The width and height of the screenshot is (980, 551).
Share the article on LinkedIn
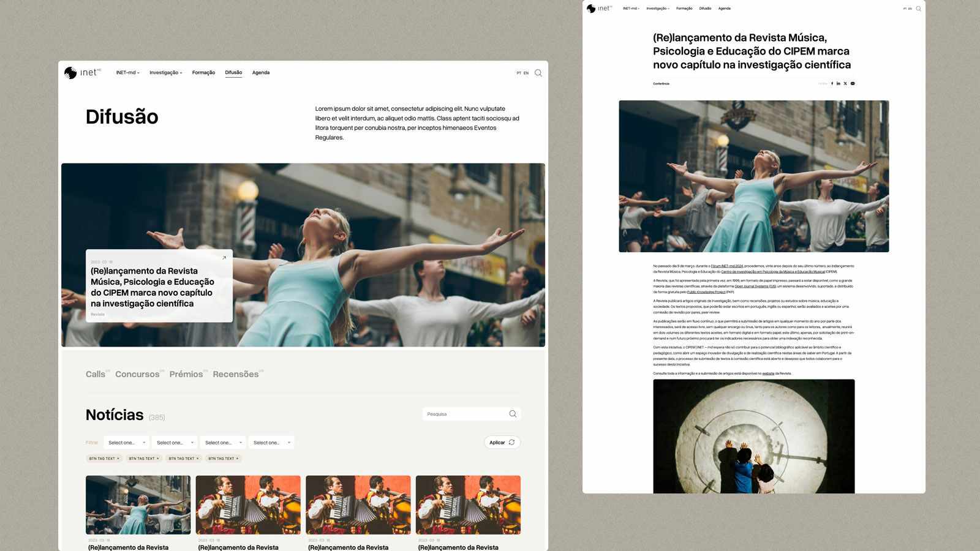point(839,83)
